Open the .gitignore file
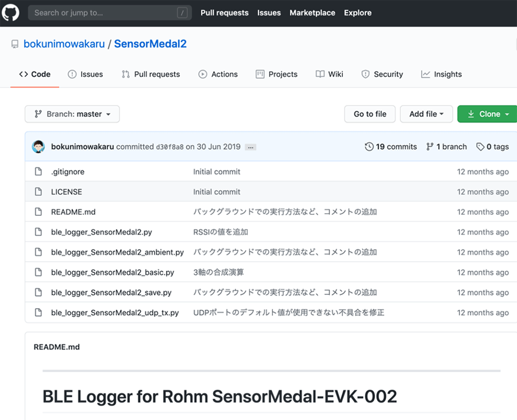Viewport: 517px width, 420px height. [x=68, y=172]
